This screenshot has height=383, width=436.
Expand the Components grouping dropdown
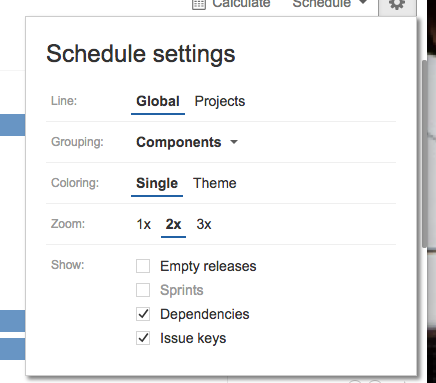pyautogui.click(x=187, y=142)
